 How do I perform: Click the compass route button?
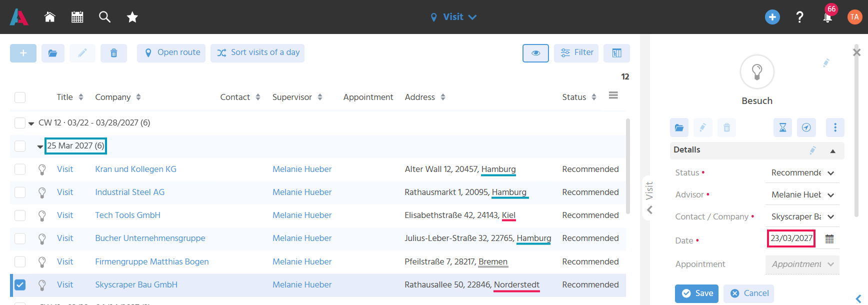pyautogui.click(x=806, y=127)
